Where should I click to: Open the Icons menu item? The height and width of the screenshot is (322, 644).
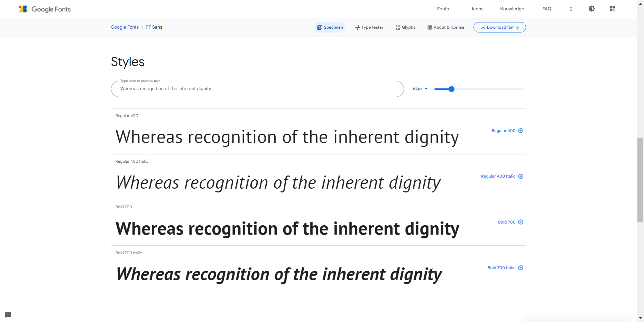pos(477,9)
